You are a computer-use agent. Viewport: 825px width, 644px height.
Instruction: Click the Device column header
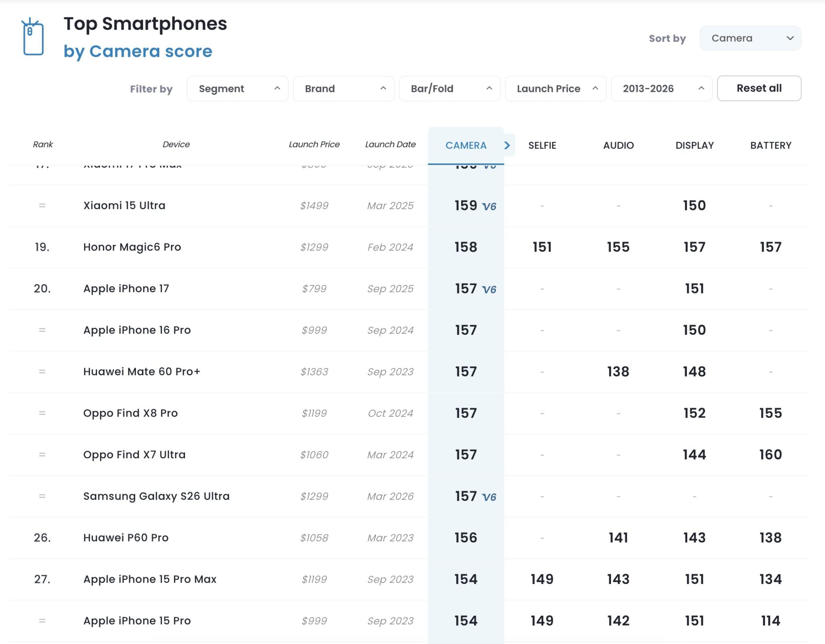[x=176, y=144]
